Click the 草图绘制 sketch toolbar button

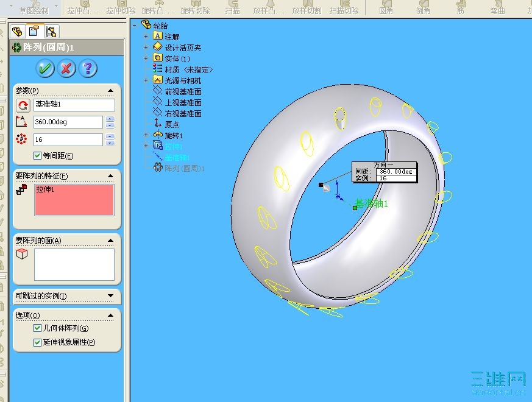click(x=34, y=8)
